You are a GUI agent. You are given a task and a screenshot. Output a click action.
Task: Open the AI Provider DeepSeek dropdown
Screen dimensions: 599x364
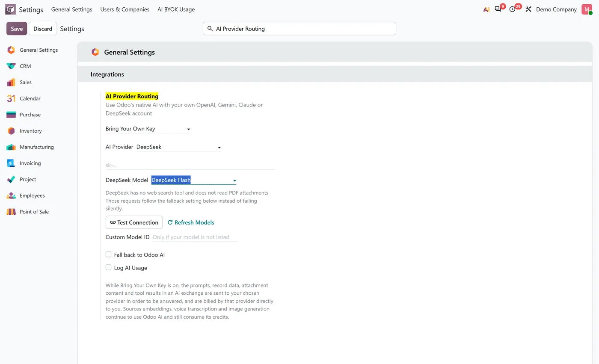coord(179,147)
